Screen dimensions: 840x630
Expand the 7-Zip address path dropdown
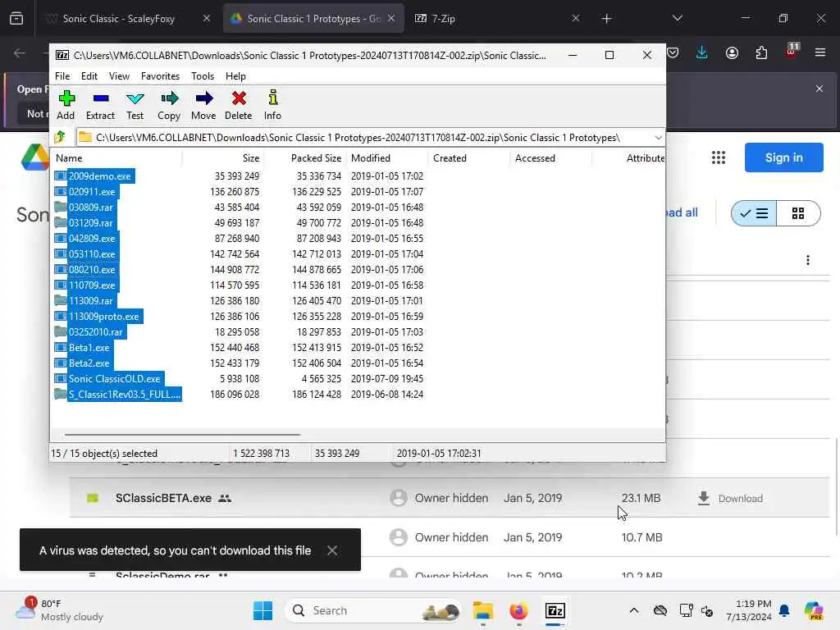pos(658,138)
